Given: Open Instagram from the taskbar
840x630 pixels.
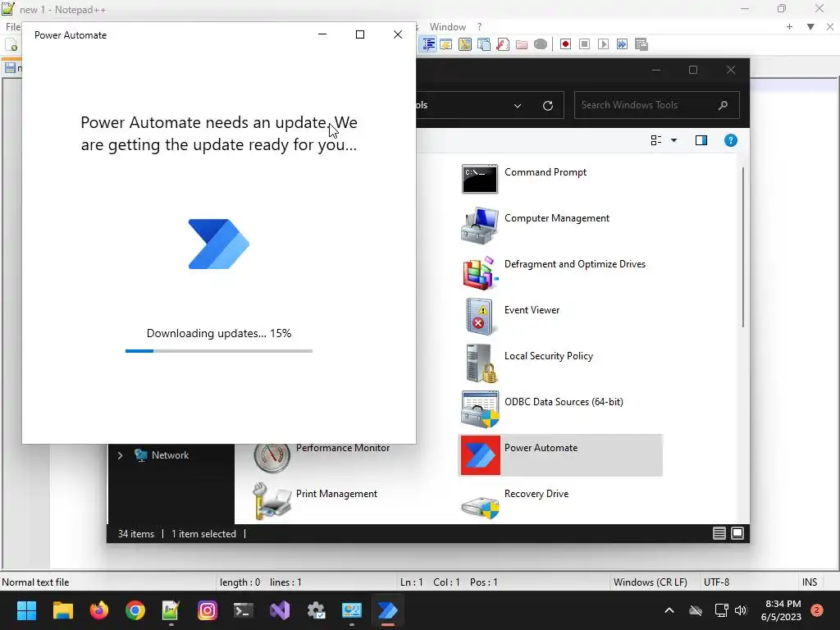Looking at the screenshot, I should (208, 610).
